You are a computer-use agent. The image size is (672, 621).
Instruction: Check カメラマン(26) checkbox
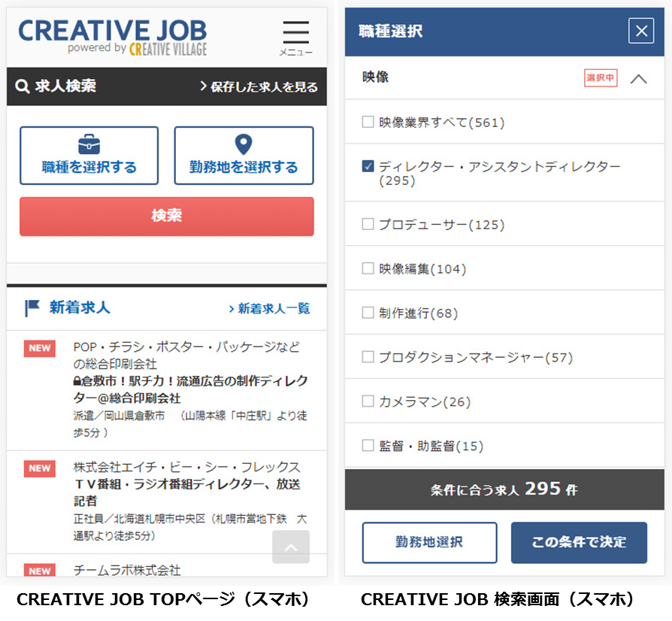click(368, 401)
